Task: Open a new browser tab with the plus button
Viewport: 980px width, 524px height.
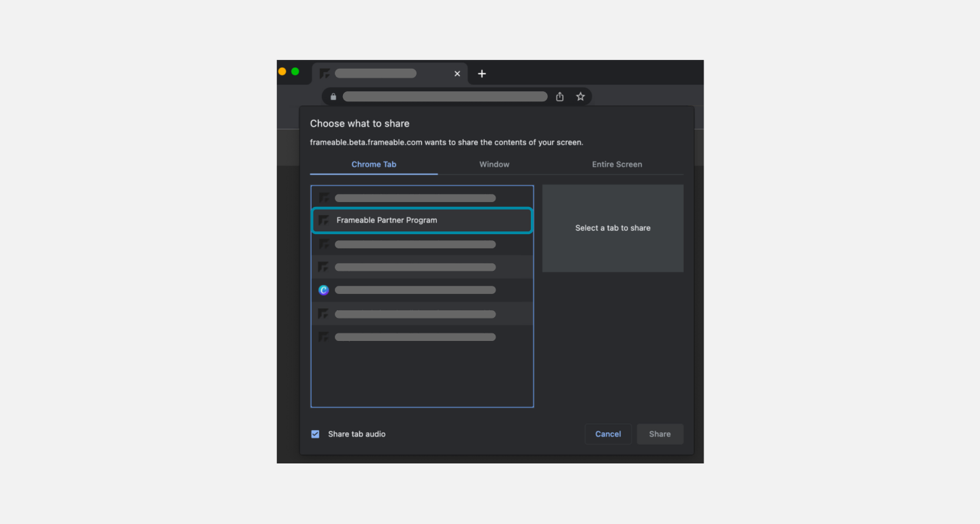Action: (x=482, y=73)
